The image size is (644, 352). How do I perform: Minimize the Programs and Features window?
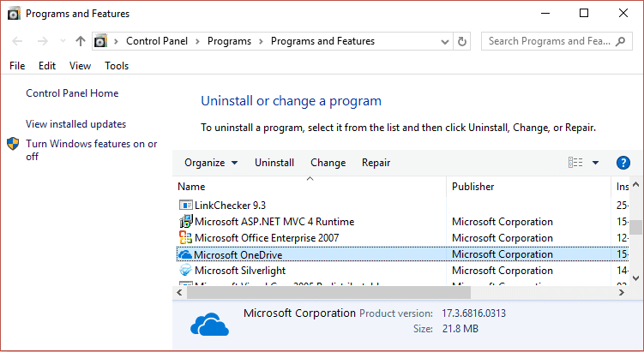545,14
